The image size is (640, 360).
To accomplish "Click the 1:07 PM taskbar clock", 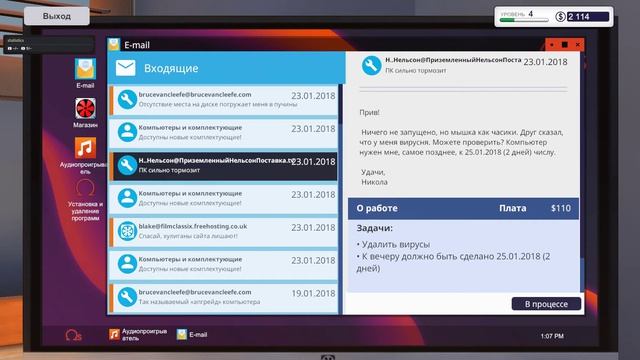I will [552, 336].
